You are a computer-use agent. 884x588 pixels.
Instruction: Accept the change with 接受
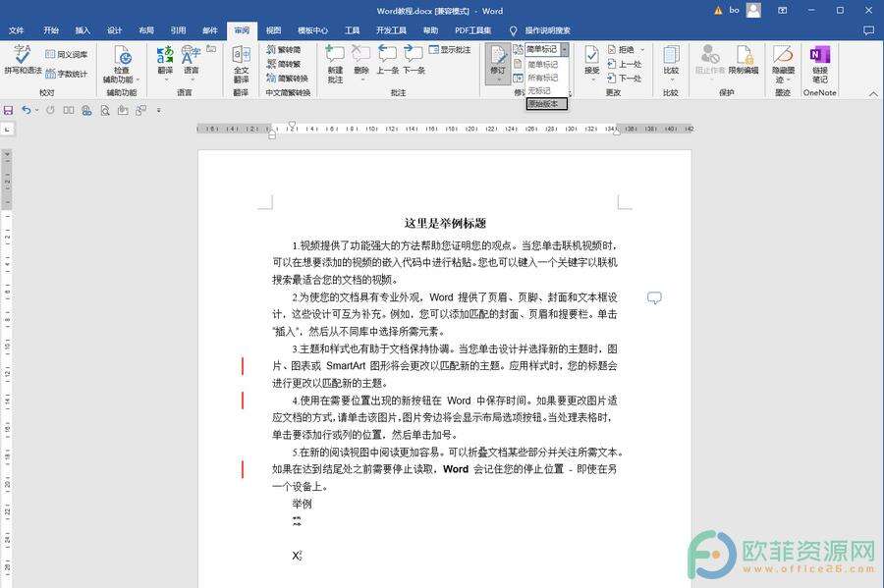[591, 60]
